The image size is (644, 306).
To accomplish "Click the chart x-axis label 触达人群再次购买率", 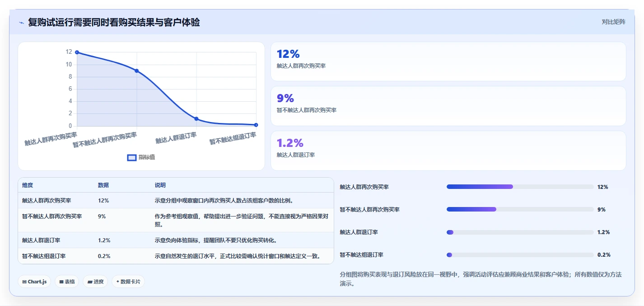I will (x=51, y=138).
